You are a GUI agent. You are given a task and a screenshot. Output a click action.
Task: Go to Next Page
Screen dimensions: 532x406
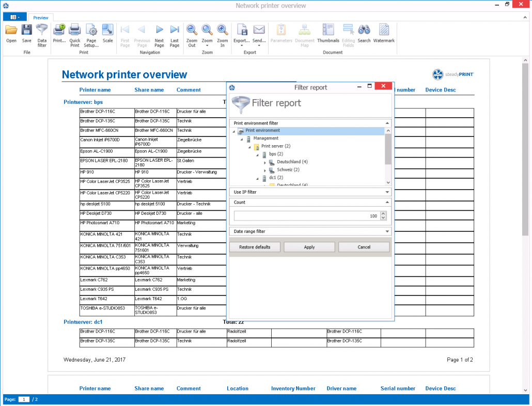[159, 35]
